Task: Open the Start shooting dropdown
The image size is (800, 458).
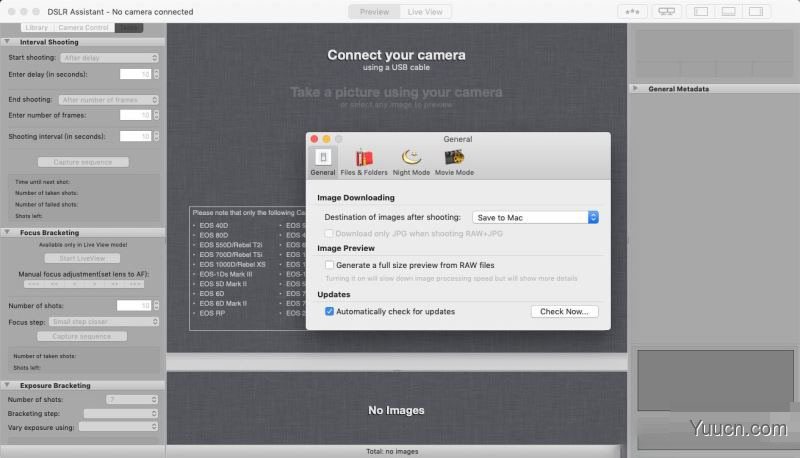Action: coord(110,58)
